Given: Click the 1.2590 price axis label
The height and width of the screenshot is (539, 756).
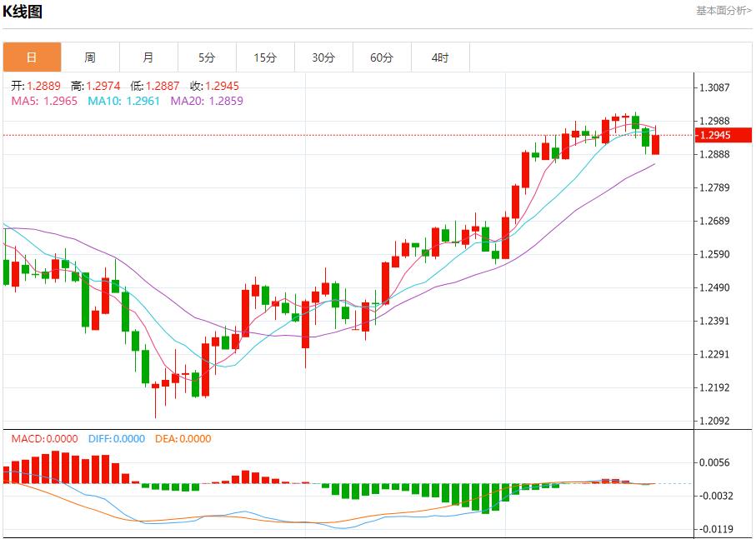Looking at the screenshot, I should point(714,254).
